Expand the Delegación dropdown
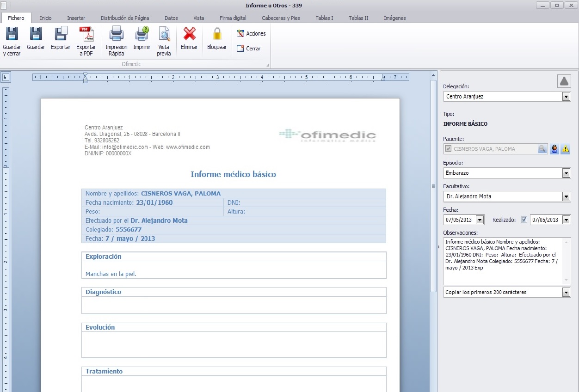579x392 pixels. [x=566, y=97]
